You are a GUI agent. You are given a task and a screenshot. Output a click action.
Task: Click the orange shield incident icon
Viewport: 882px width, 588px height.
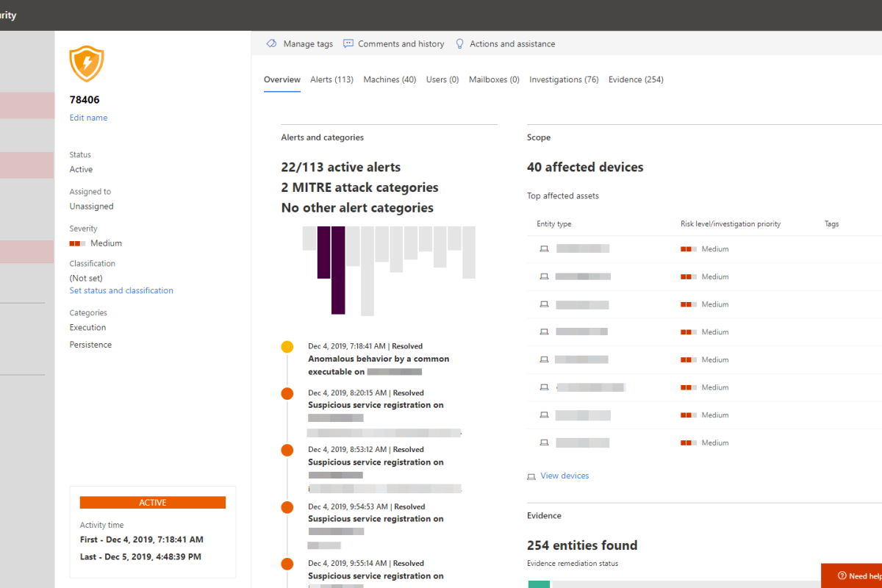click(x=87, y=64)
